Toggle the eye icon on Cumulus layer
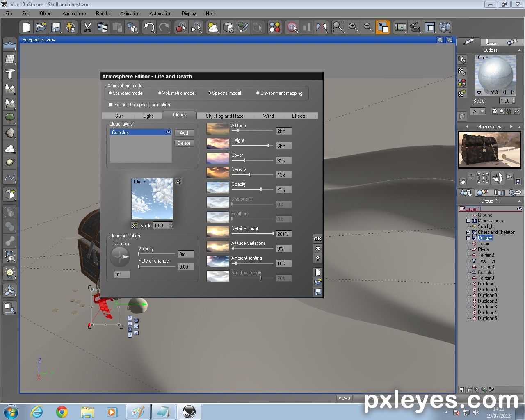 [168, 132]
